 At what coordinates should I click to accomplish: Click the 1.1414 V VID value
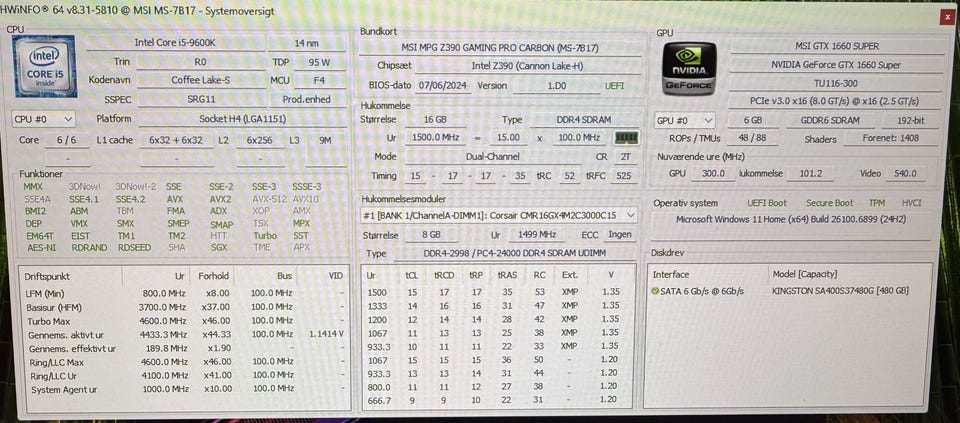point(326,334)
